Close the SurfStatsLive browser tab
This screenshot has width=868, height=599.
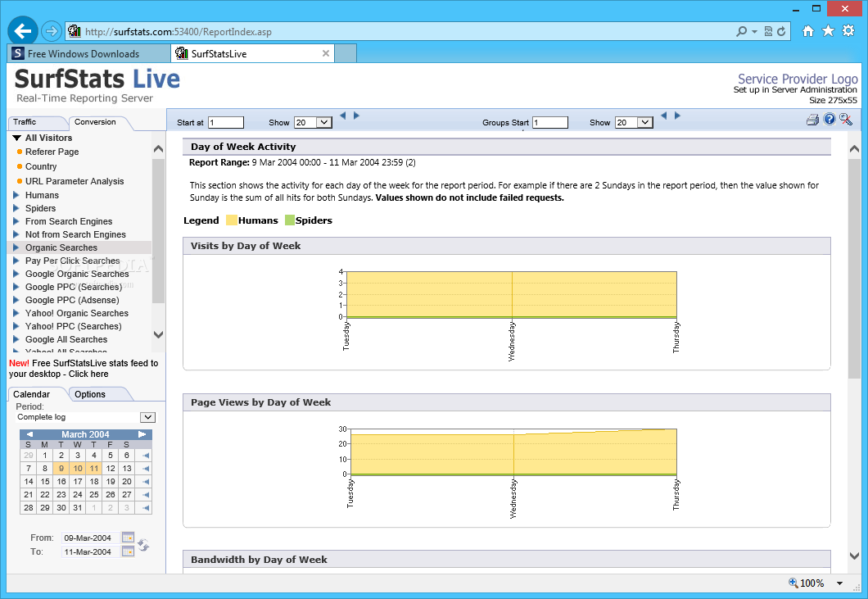[326, 53]
